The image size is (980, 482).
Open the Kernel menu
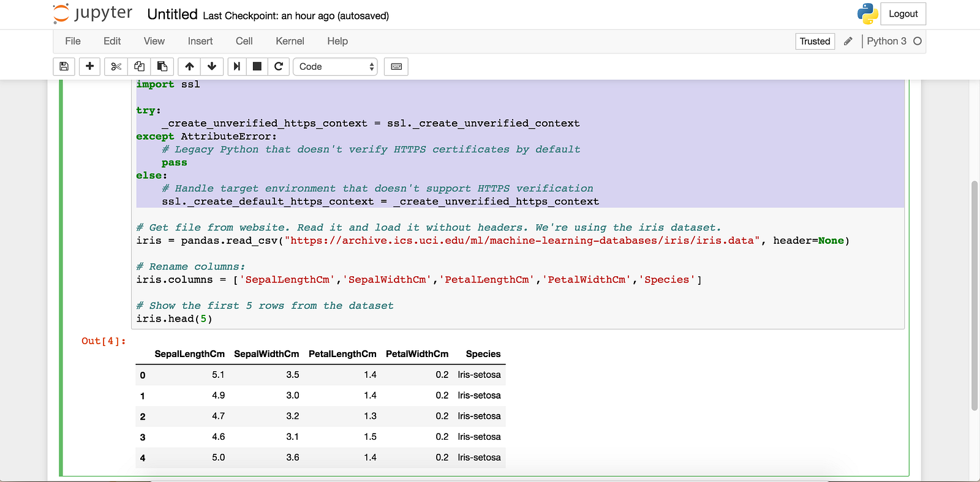coord(290,41)
